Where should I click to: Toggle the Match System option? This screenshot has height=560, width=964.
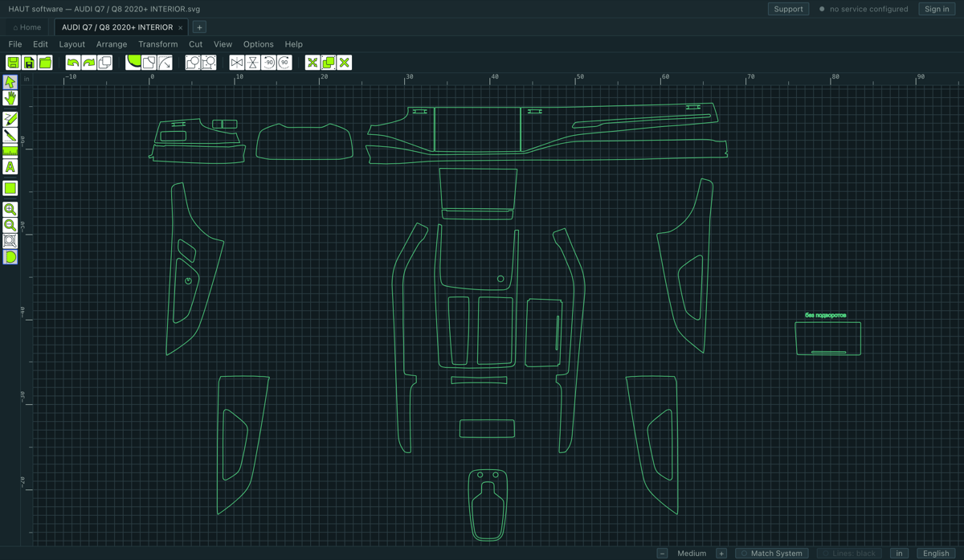771,553
